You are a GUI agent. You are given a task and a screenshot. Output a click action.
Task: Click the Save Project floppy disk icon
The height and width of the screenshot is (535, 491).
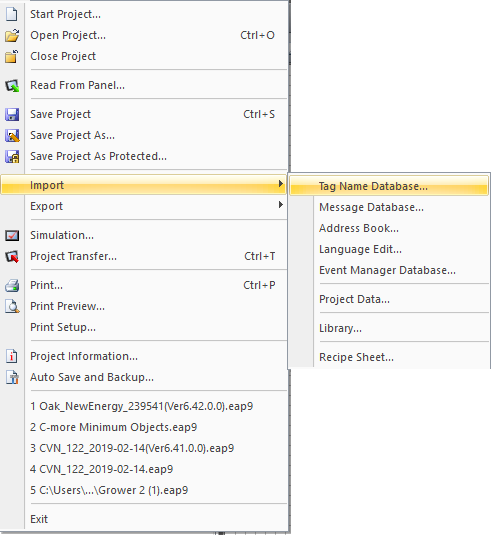coord(12,114)
